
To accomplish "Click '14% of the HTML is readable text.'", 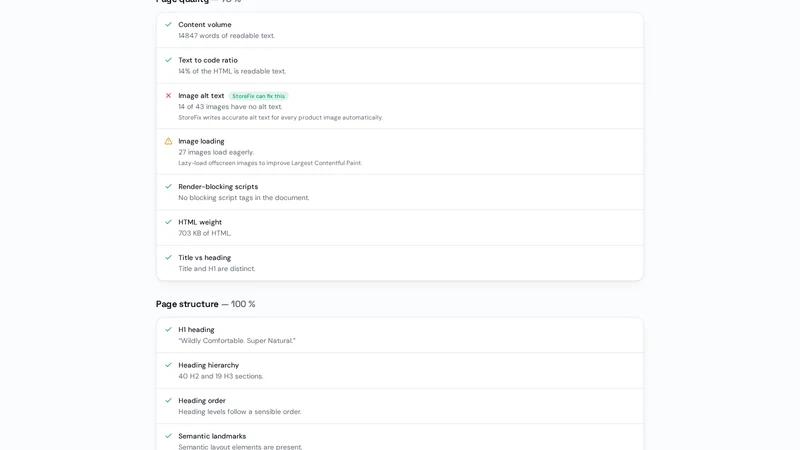I will point(232,71).
